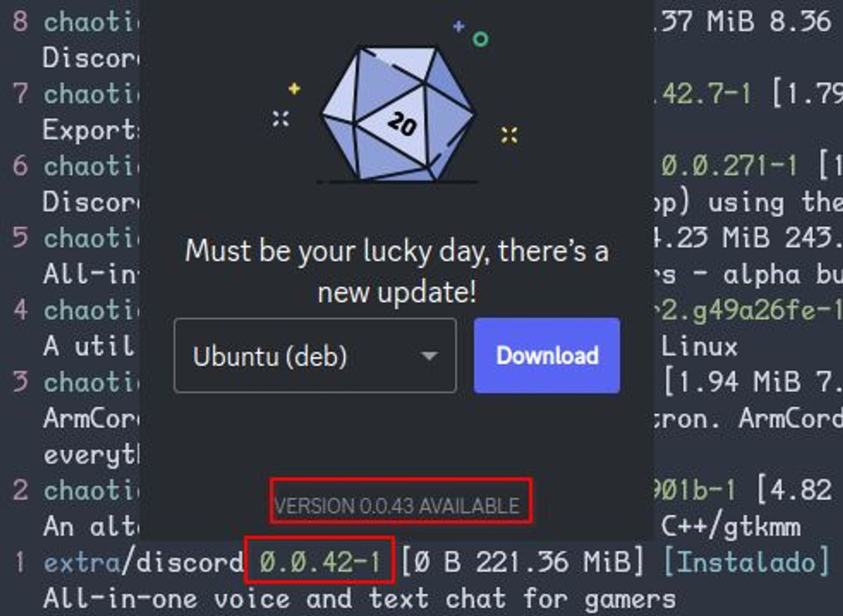Screen dimensions: 843x616
Task: Click the All-in-one voice and text chat description
Action: [x=360, y=599]
